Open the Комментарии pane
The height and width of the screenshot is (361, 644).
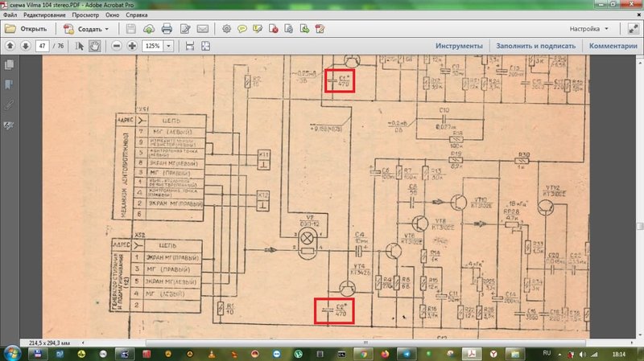coord(613,46)
